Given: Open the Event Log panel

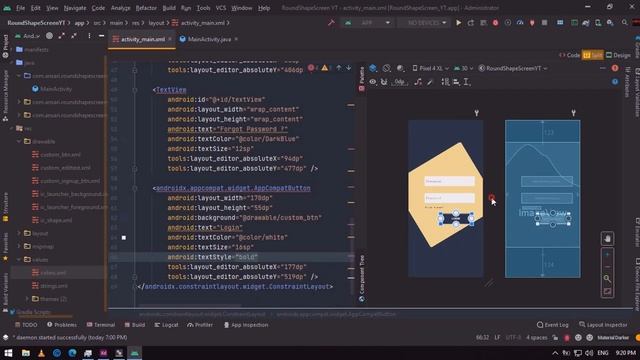Looking at the screenshot, I should click(x=552, y=325).
